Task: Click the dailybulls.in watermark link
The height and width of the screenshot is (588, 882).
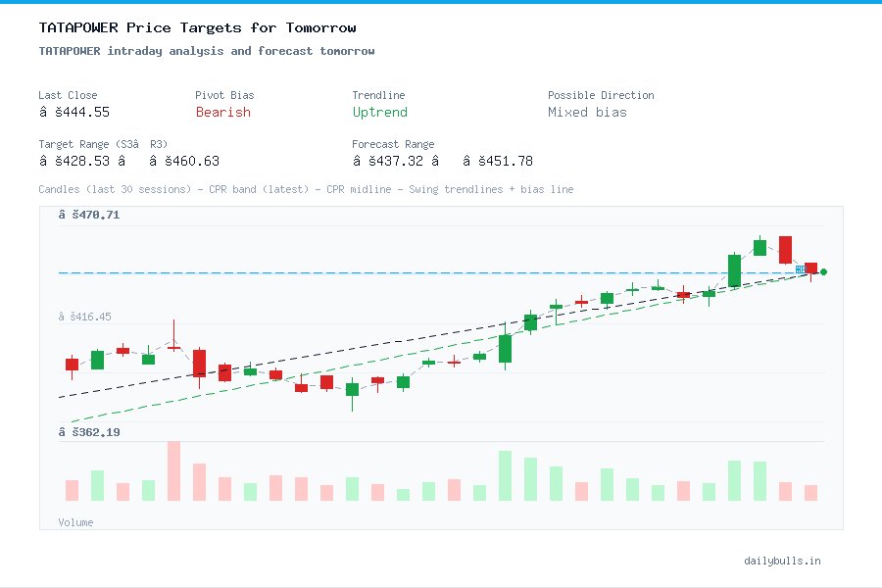Action: pos(782,561)
